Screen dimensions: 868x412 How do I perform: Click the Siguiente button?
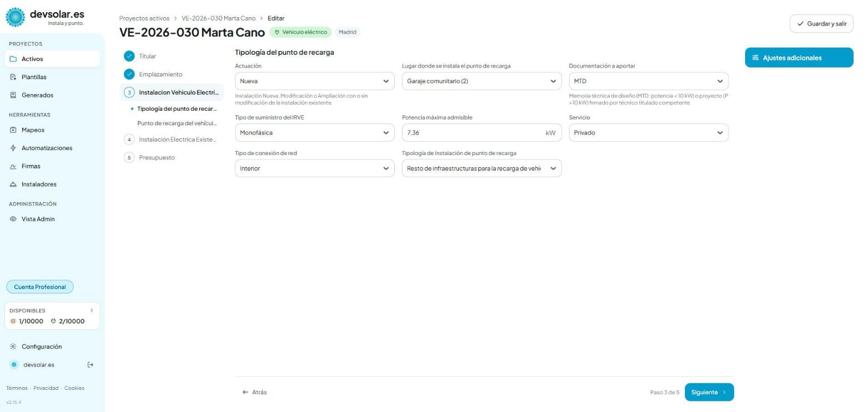pos(709,392)
